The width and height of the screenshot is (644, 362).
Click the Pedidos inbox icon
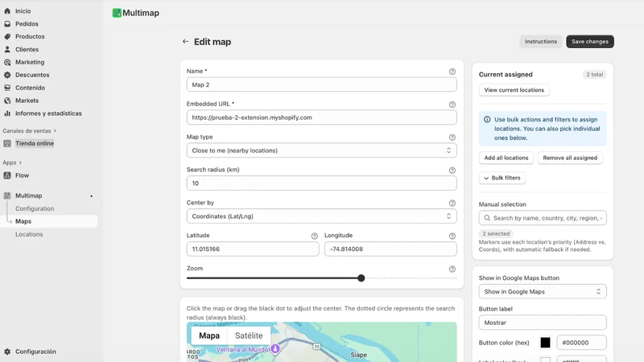pos(7,24)
